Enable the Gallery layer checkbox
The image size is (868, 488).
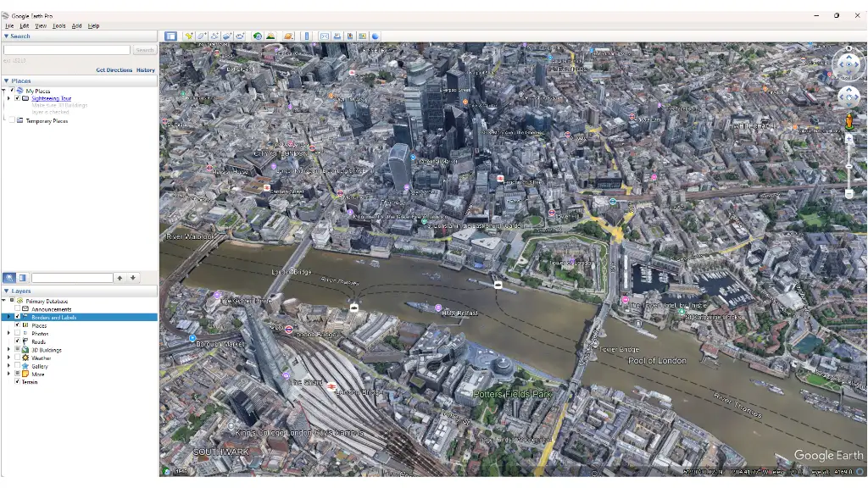[x=18, y=366]
